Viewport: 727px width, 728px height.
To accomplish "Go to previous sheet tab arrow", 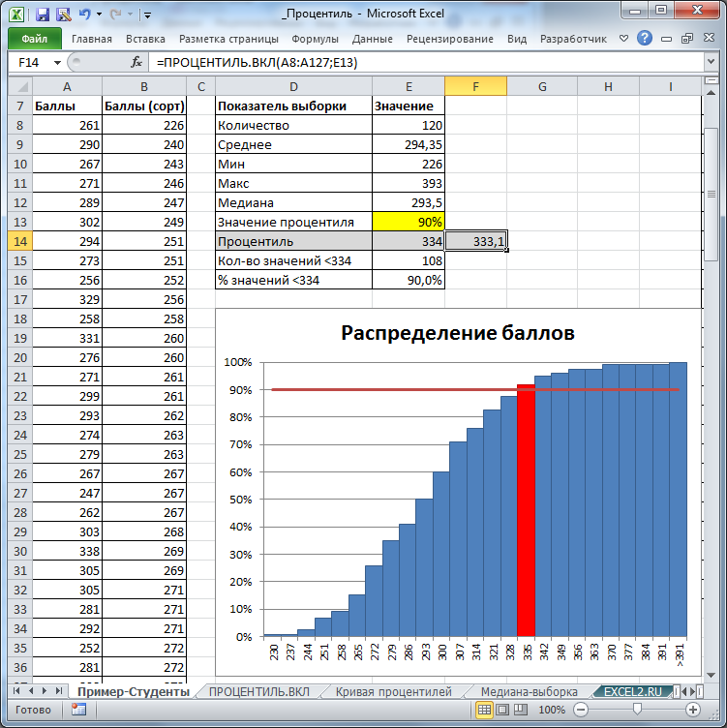I will coord(31,691).
